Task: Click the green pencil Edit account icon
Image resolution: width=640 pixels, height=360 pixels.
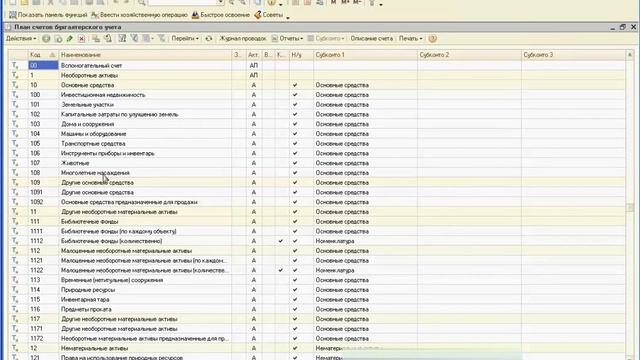Action: coord(70,39)
